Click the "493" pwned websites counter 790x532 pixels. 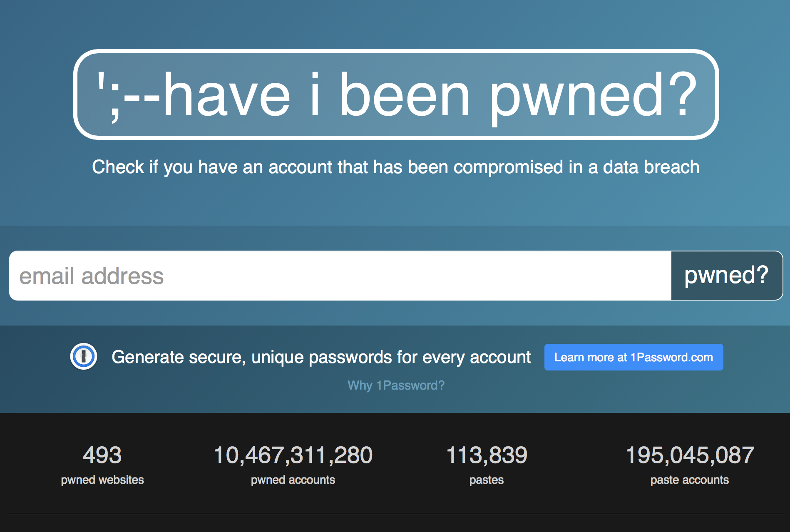[102, 455]
